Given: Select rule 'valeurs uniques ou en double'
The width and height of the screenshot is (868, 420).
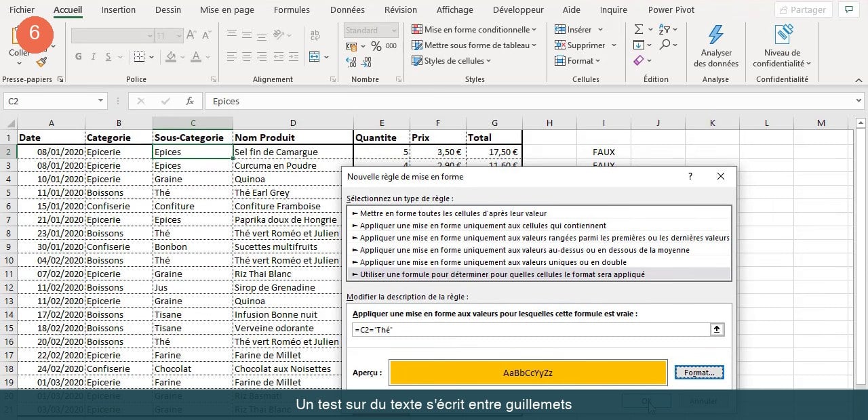Looking at the screenshot, I should tap(539, 262).
